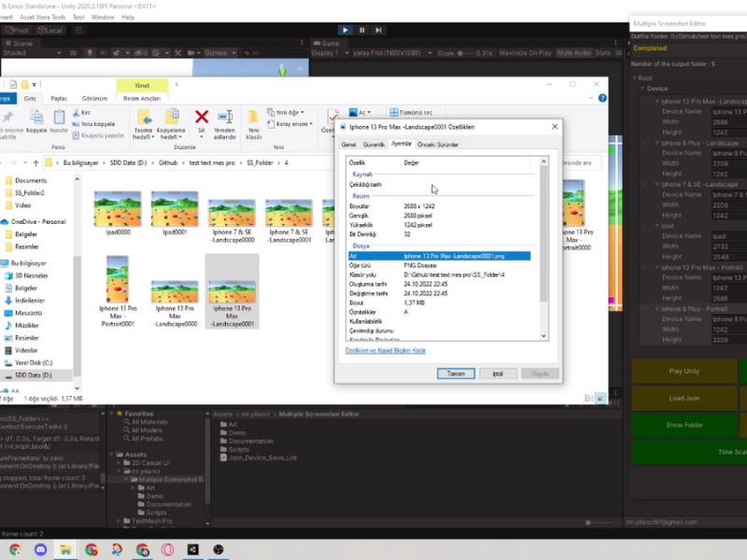Click the red Sil delete icon
Screen dimensions: 747x560
pyautogui.click(x=202, y=117)
